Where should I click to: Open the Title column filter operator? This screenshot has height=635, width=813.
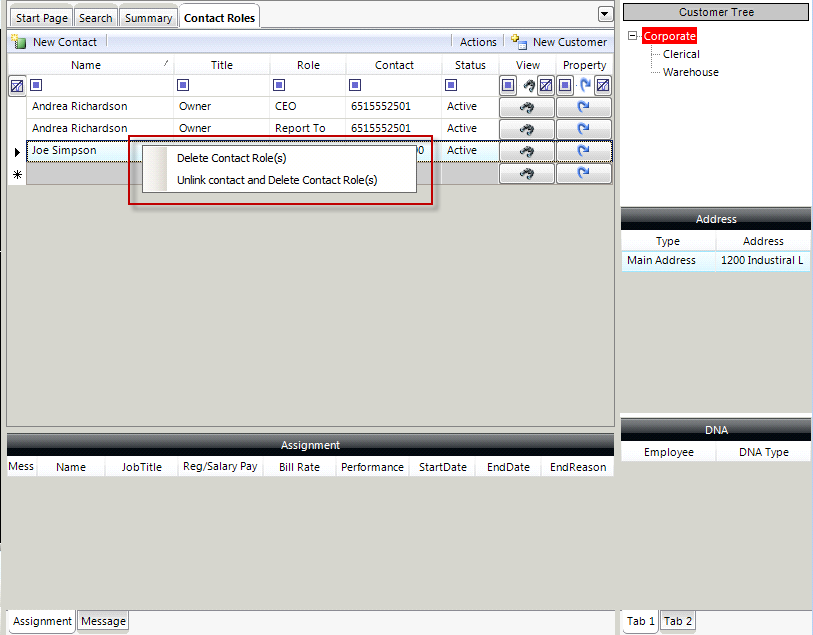[x=183, y=85]
